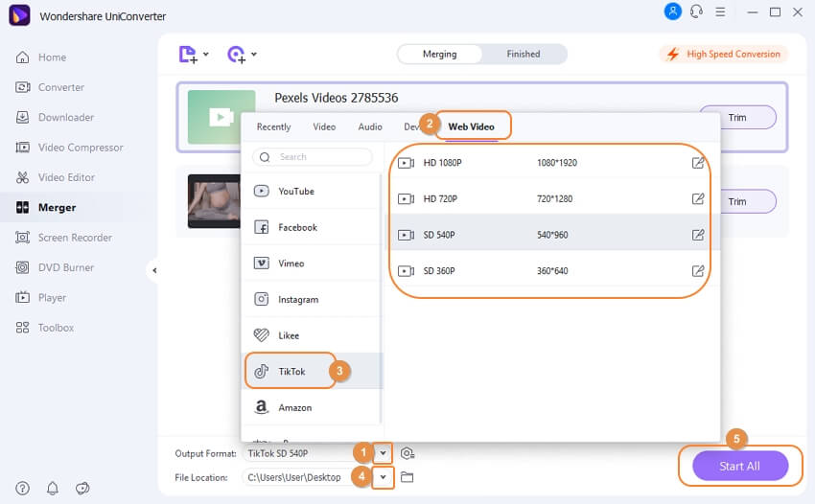Select Likee in platform list
Screen dimensions: 815x504
[312, 335]
